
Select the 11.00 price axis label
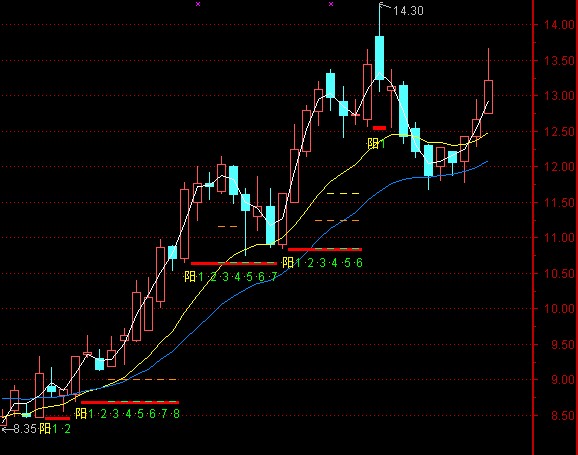[x=560, y=238]
